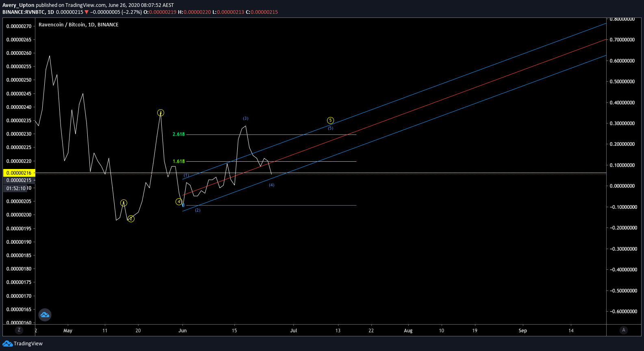The image size is (644, 351).
Task: Click the High value 0.00000220
Action: [197, 12]
